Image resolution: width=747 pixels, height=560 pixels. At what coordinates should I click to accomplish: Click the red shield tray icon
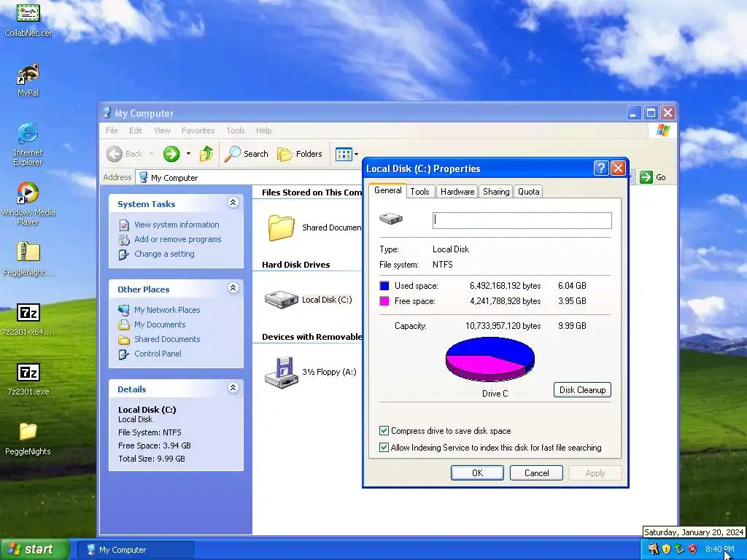[693, 549]
